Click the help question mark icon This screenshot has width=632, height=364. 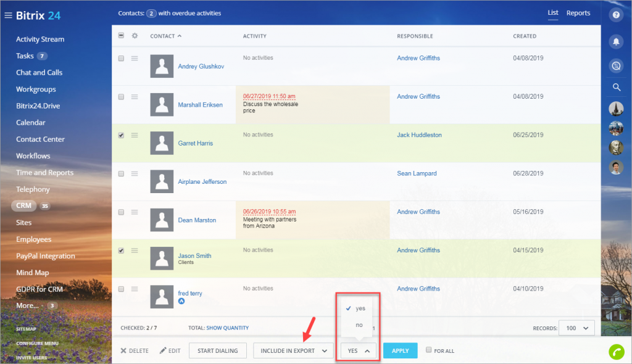tap(616, 15)
